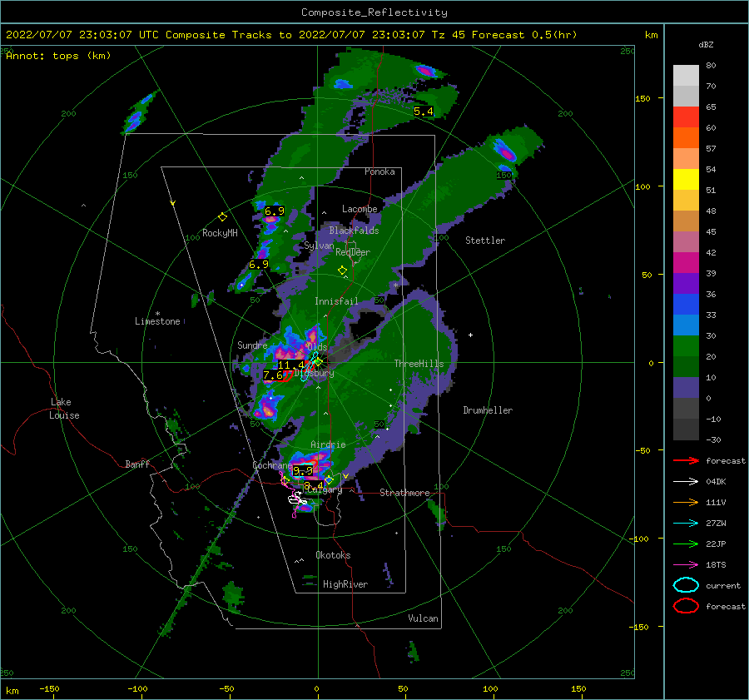Click the white storm track outline below Calgary
The image size is (749, 700).
coord(297,499)
